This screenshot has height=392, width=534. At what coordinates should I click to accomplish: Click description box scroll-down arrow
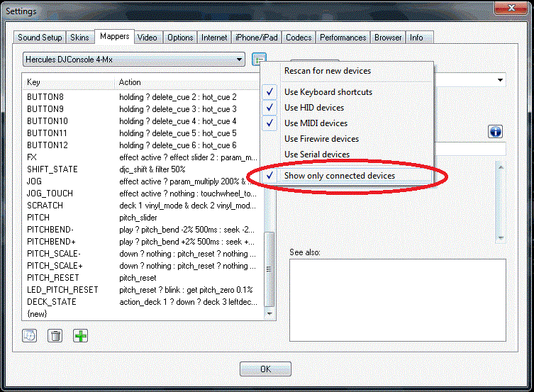pyautogui.click(x=500, y=237)
